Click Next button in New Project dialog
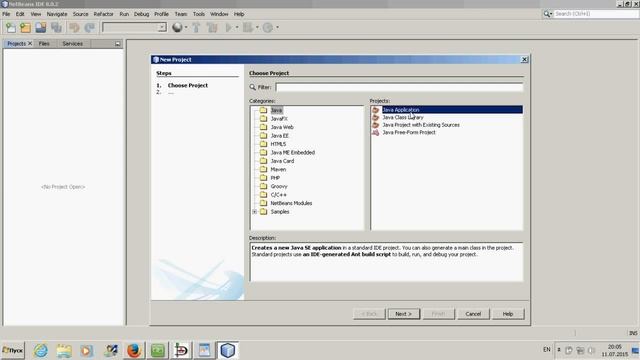The image size is (640, 360). [x=404, y=314]
